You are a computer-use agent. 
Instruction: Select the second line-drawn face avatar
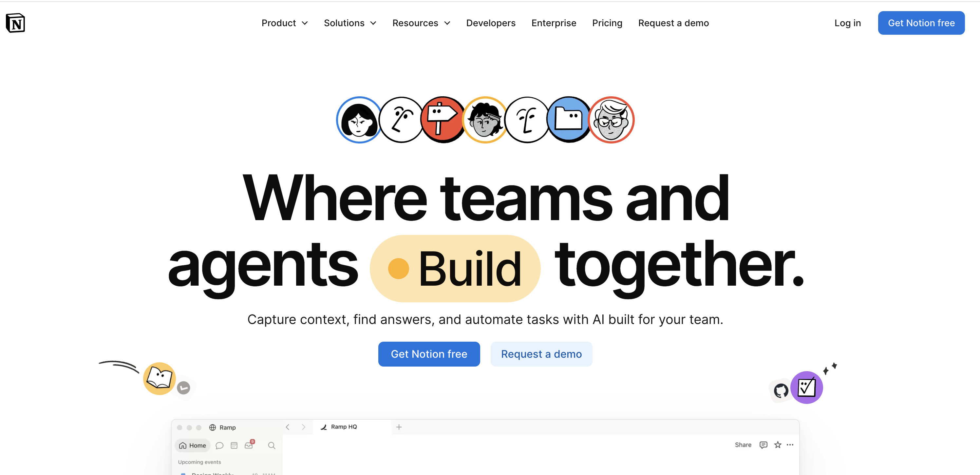(x=527, y=120)
